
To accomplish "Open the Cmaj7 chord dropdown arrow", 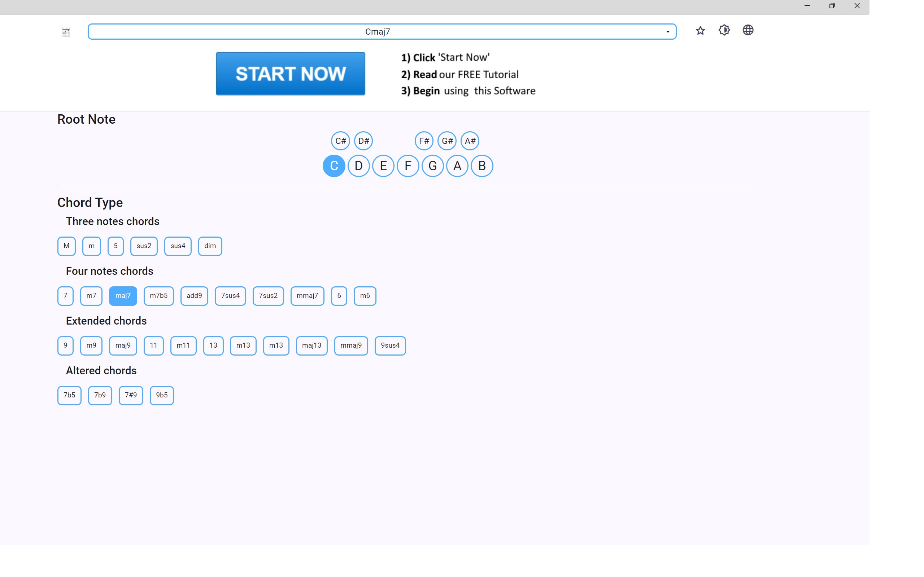I will point(667,32).
